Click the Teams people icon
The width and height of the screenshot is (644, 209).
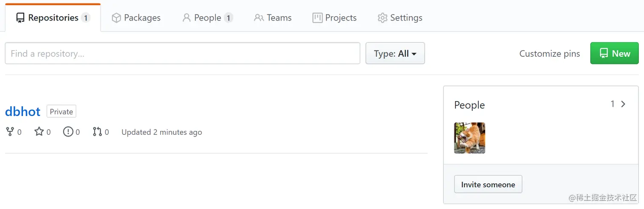point(259,18)
